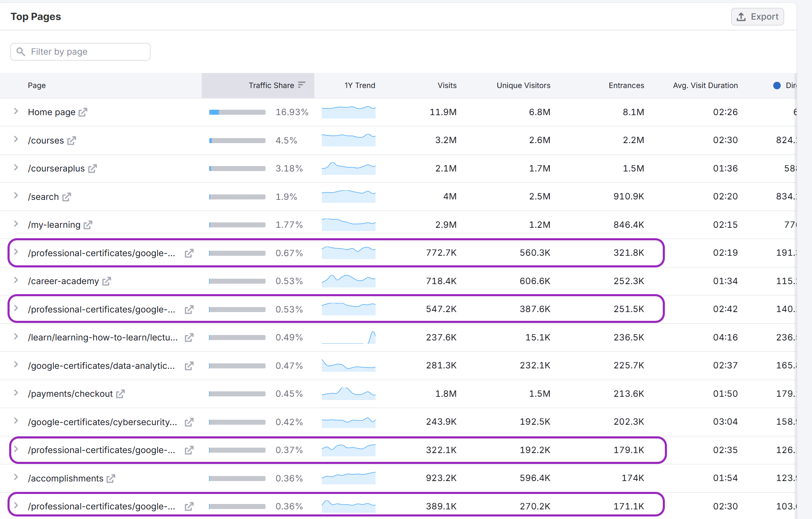Open /search external link icon
The width and height of the screenshot is (812, 519).
67,197
